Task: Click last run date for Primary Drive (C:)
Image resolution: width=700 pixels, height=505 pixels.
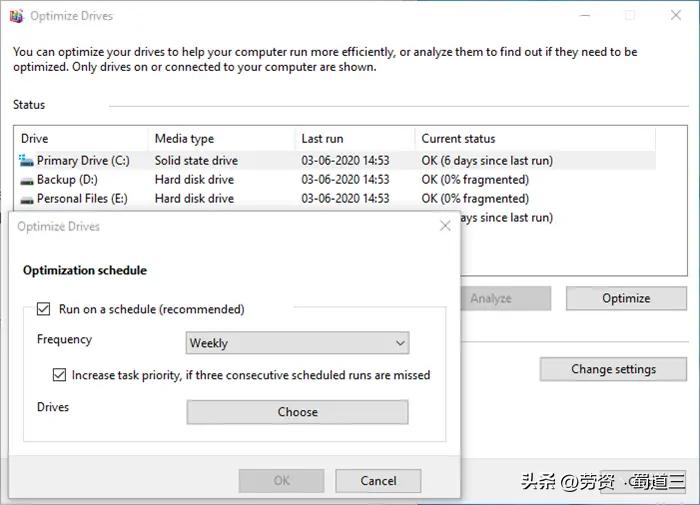Action: point(345,160)
